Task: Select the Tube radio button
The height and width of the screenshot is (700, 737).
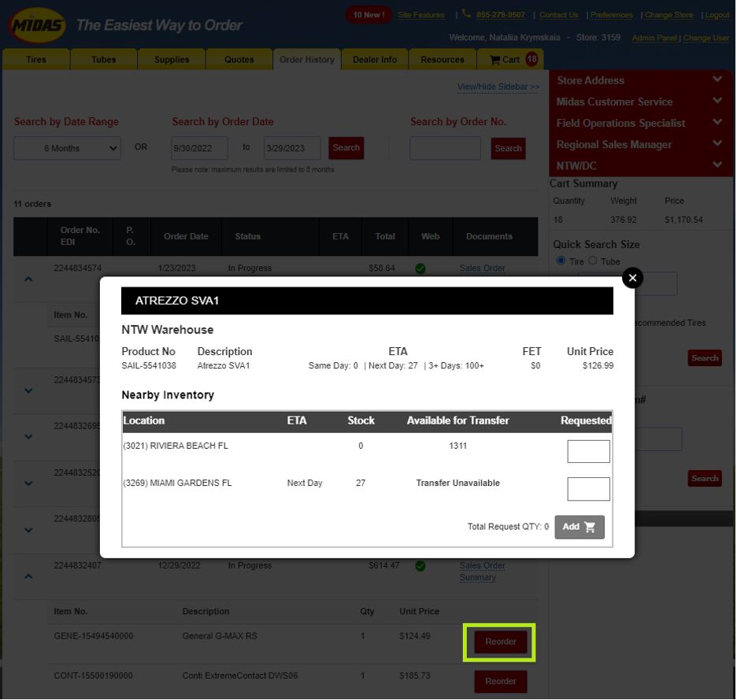Action: click(593, 261)
